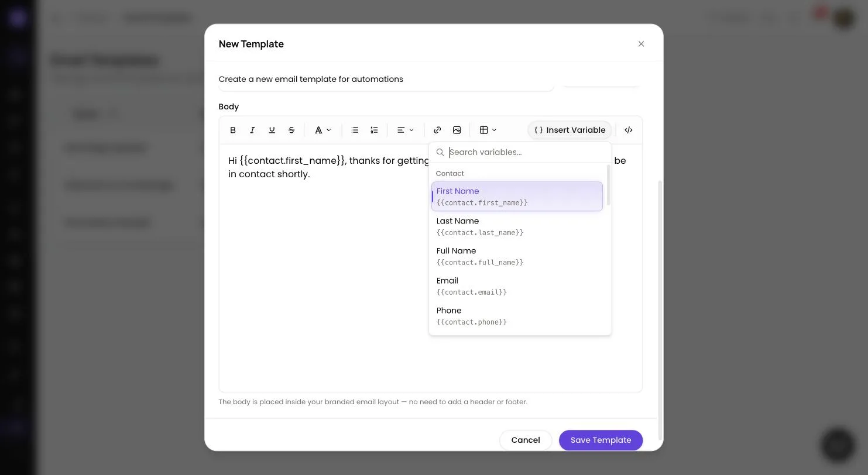This screenshot has width=868, height=475.
Task: Open the table insert dropdown
Action: click(488, 130)
